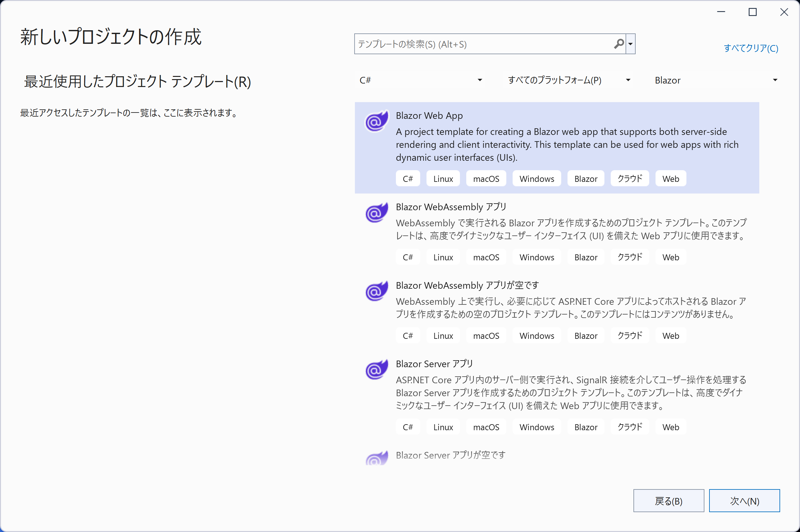Click the C# tag under WebAssembly アプリが空です

pyautogui.click(x=408, y=335)
